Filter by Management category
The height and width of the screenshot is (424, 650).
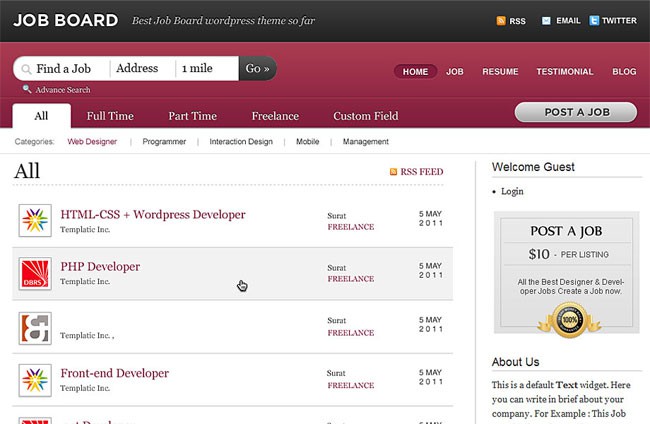[366, 142]
